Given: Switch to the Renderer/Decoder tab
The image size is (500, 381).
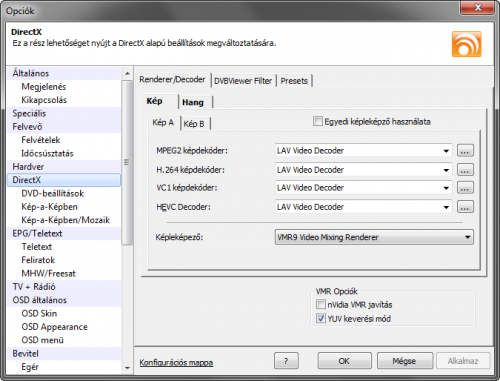Looking at the screenshot, I should 172,80.
